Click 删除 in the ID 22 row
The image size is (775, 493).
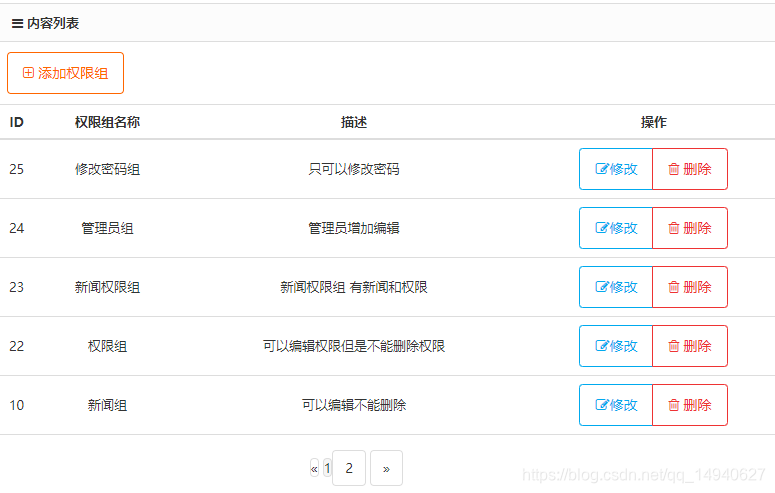(690, 346)
